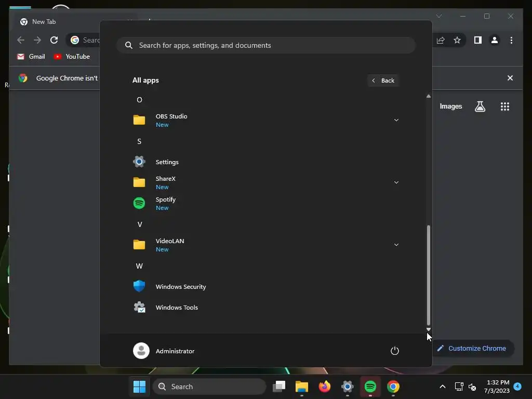Open the Search Labs flask icon
Screen dimensions: 532x399
pyautogui.click(x=480, y=107)
